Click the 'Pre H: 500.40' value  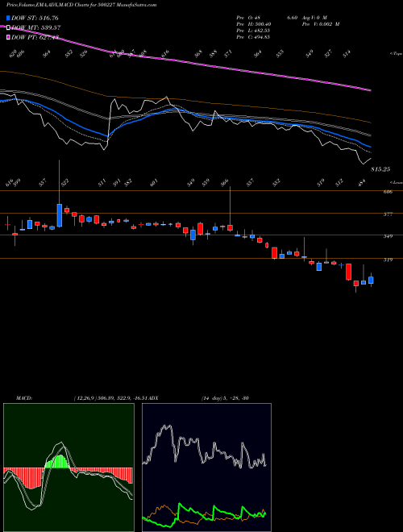(254, 24)
